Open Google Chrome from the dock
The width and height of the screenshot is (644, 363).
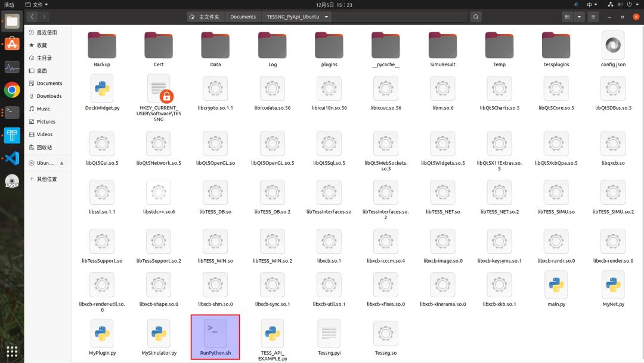[x=12, y=90]
